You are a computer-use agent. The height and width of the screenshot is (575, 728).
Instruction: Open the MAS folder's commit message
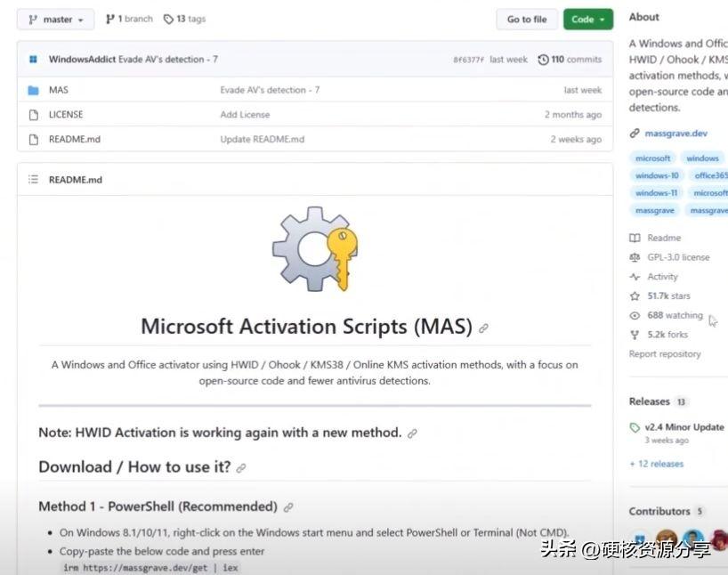270,90
